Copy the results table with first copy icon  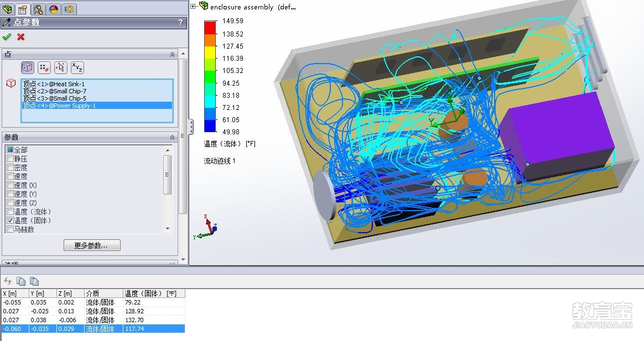point(21,281)
